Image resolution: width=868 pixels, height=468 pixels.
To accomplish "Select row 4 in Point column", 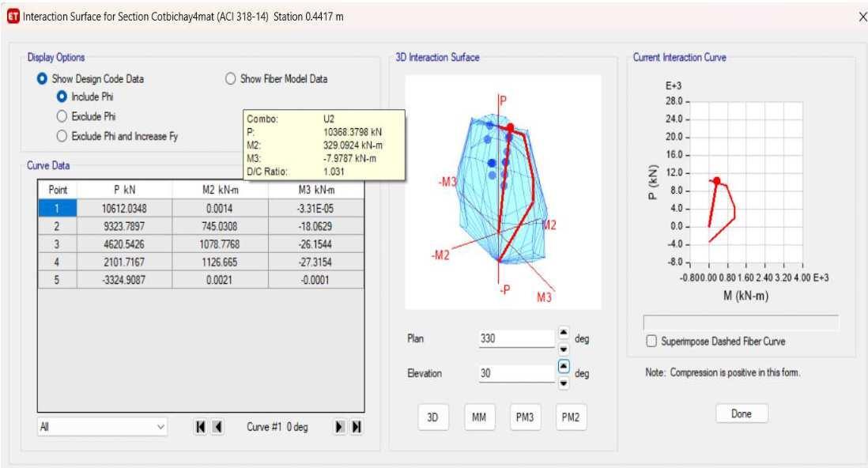I will (57, 262).
